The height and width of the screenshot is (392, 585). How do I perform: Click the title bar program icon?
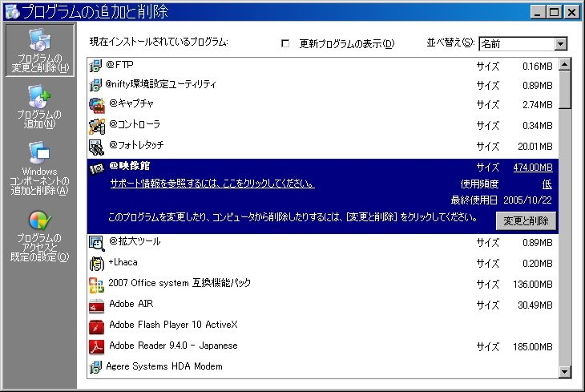pos(13,12)
